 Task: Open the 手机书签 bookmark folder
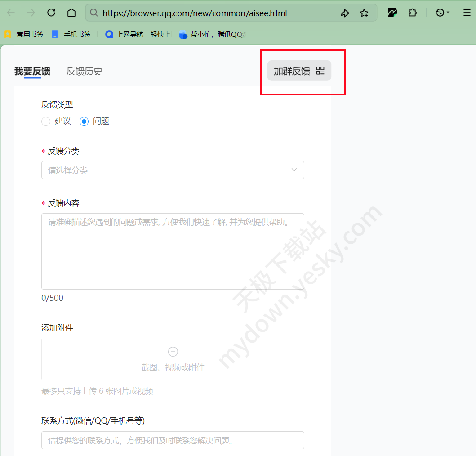pos(72,34)
